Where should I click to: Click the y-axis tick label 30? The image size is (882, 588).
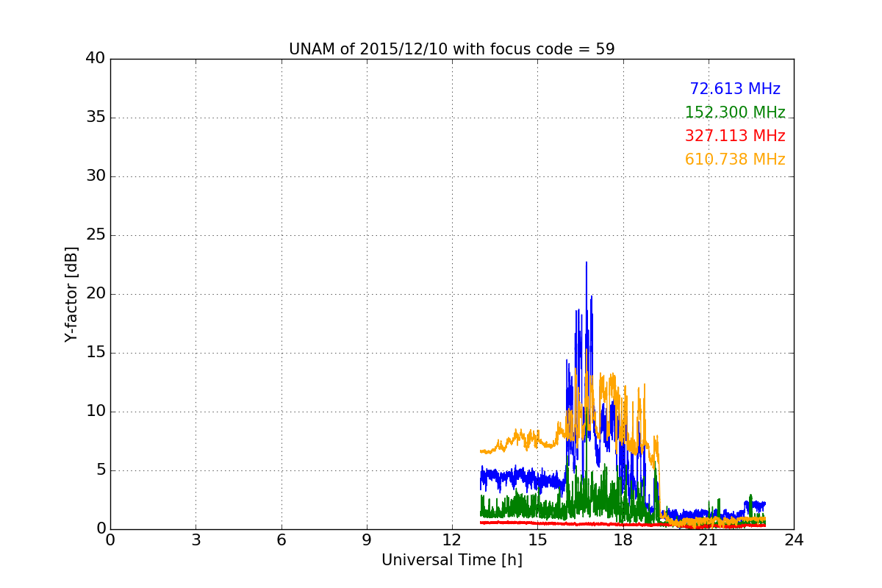coord(96,176)
